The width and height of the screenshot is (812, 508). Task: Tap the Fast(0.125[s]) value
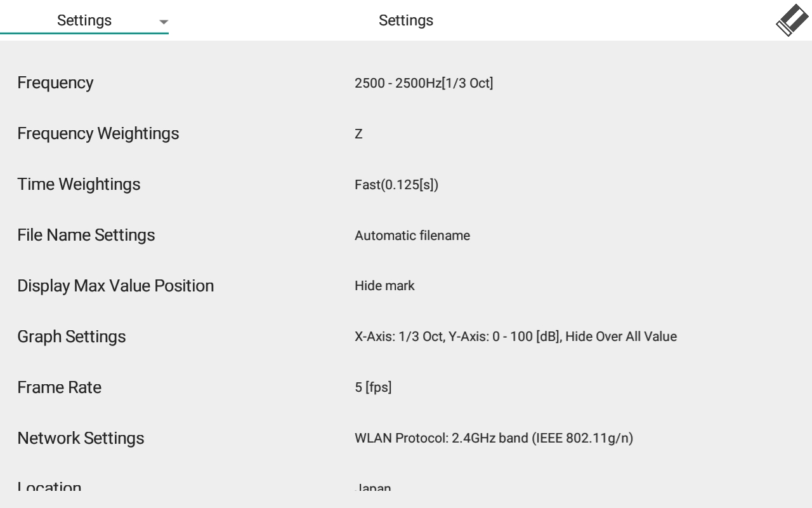tap(396, 185)
